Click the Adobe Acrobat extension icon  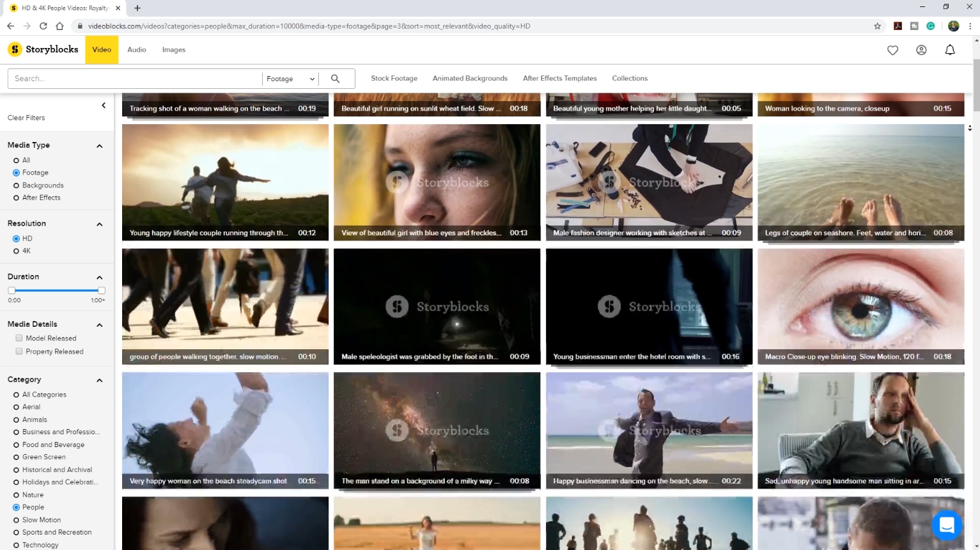click(898, 26)
